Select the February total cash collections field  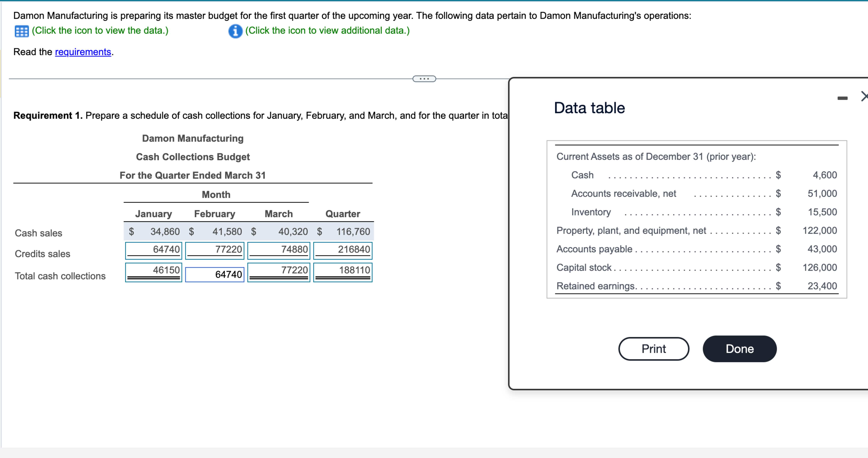point(215,274)
